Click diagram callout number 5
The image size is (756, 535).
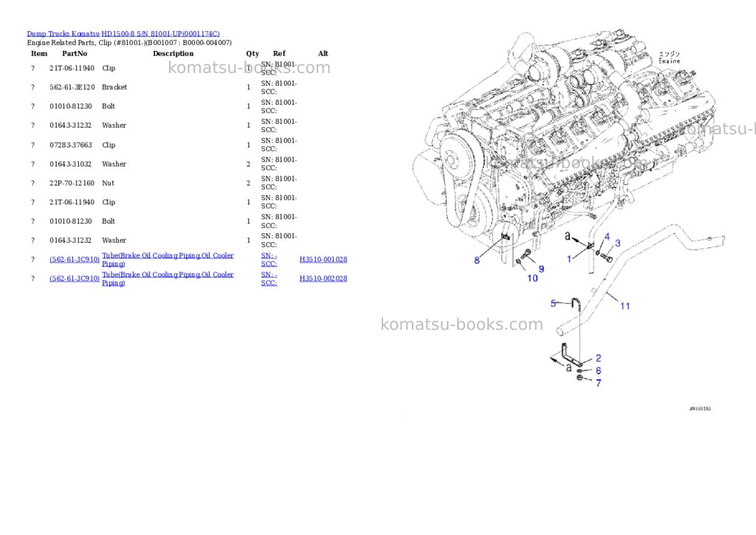point(554,303)
